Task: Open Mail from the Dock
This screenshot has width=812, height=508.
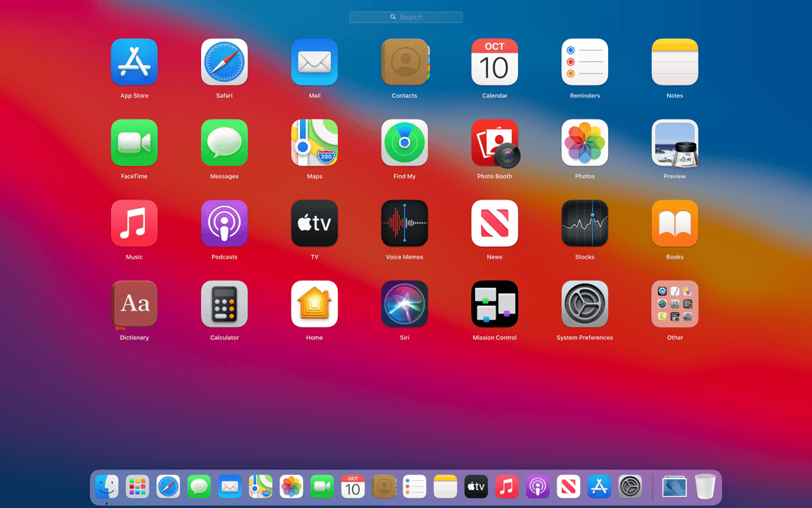Action: pos(230,487)
